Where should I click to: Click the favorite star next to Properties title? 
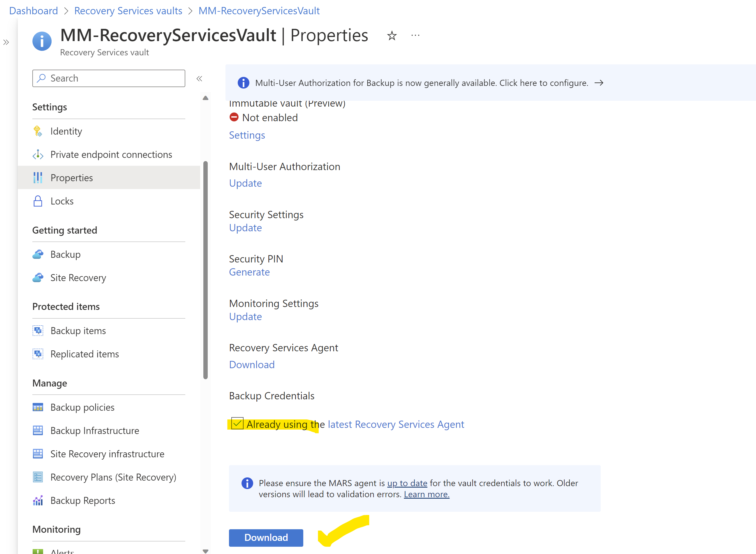pyautogui.click(x=392, y=35)
